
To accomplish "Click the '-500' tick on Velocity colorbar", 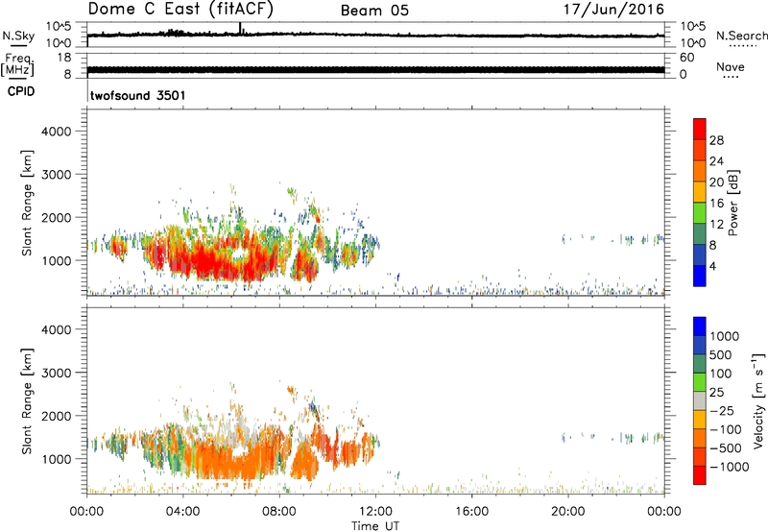I will tap(726, 448).
